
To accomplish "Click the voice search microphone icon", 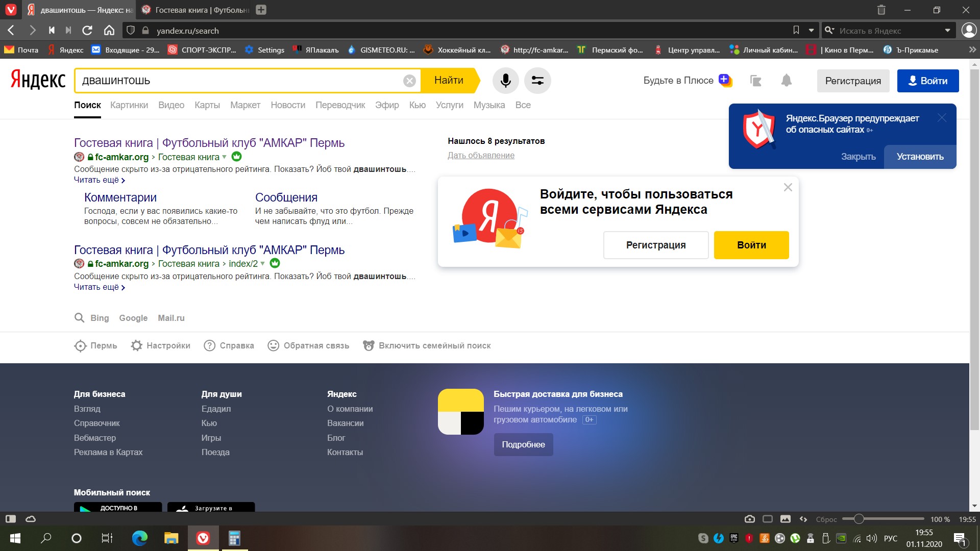I will 505,81.
